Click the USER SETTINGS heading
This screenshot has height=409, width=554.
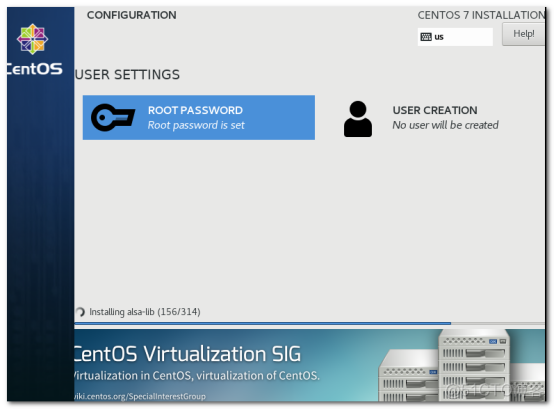pyautogui.click(x=127, y=75)
